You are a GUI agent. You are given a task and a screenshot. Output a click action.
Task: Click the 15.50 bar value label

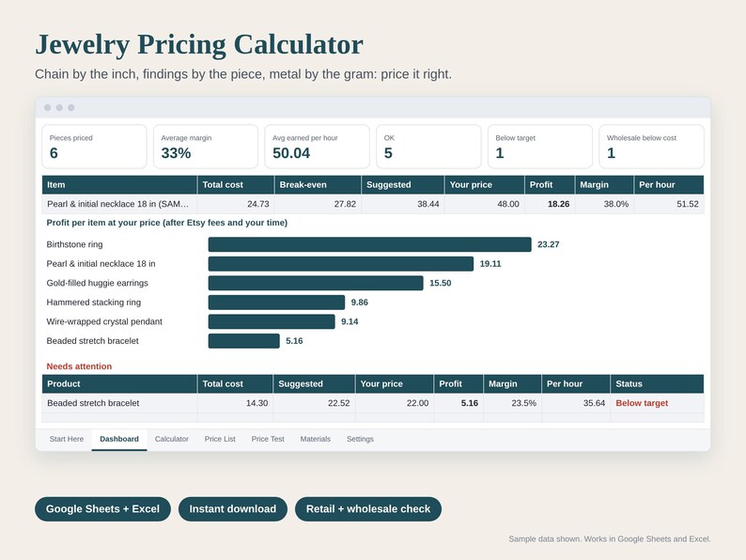pyautogui.click(x=440, y=283)
